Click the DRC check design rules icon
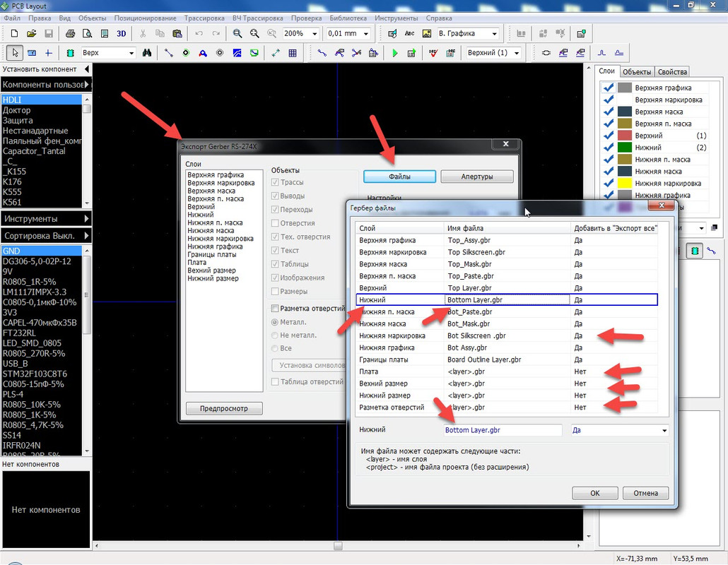728x565 pixels. (x=433, y=53)
